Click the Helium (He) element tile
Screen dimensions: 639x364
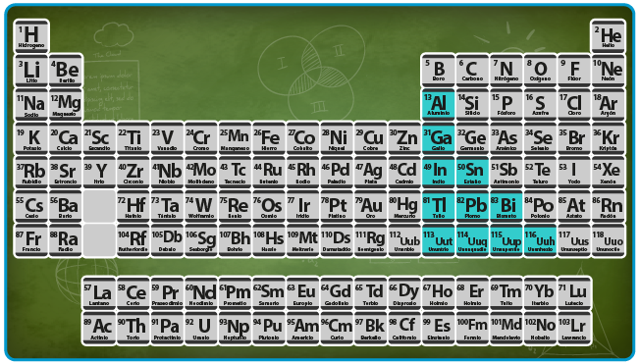click(x=608, y=36)
